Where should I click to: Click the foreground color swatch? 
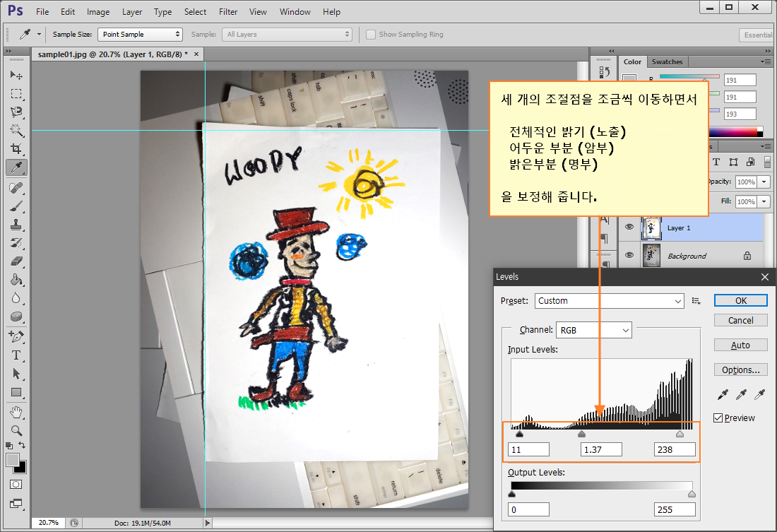point(13,460)
